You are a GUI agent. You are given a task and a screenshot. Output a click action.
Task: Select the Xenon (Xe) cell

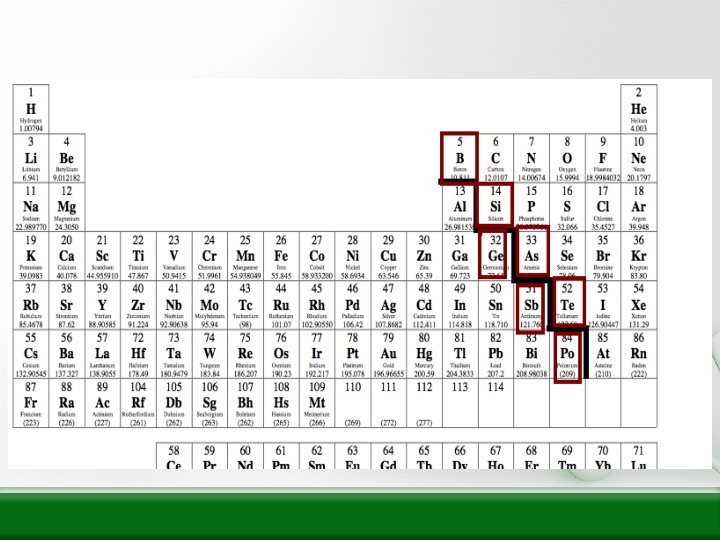click(x=639, y=305)
